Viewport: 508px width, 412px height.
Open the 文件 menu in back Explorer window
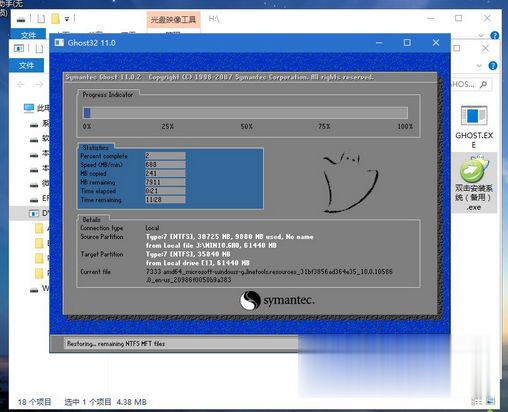coord(28,35)
